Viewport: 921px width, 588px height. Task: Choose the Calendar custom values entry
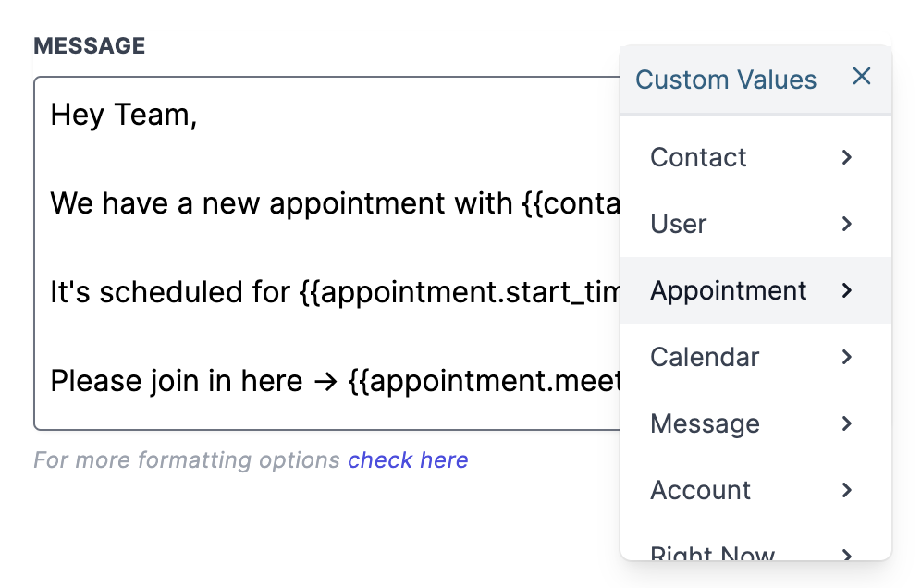[705, 358]
